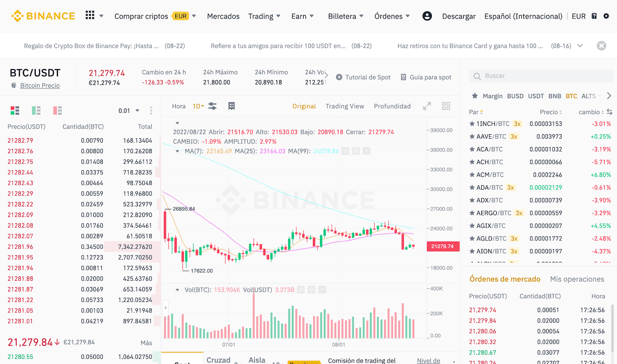Remove MA indicator with X icon
Image resolution: width=617 pixels, height=364 pixels.
[366, 151]
